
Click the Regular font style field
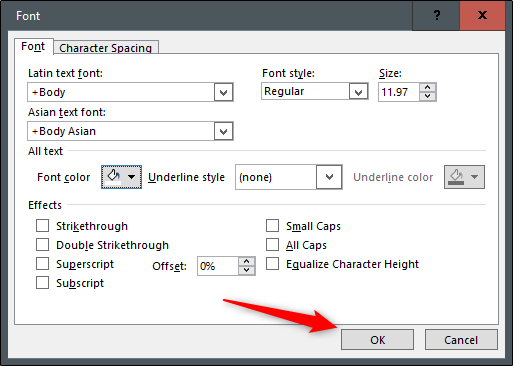point(305,91)
